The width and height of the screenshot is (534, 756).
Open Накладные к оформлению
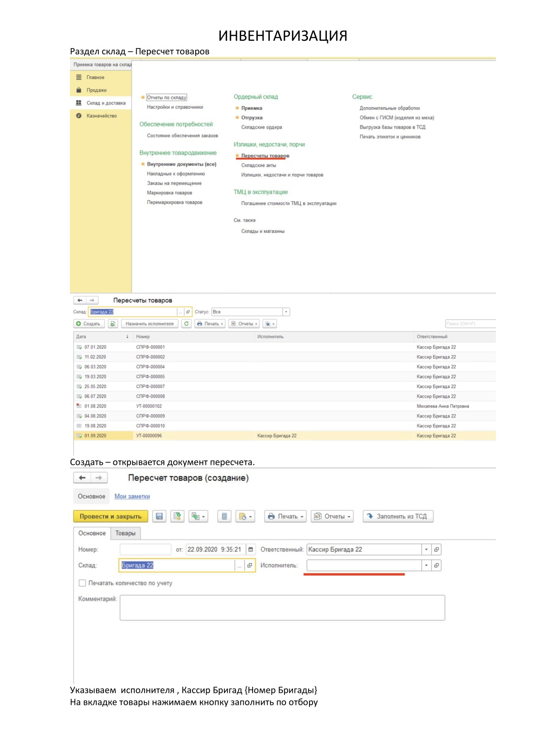[x=176, y=174]
